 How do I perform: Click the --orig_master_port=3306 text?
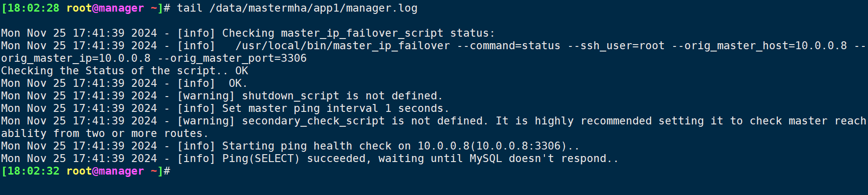tap(232, 58)
